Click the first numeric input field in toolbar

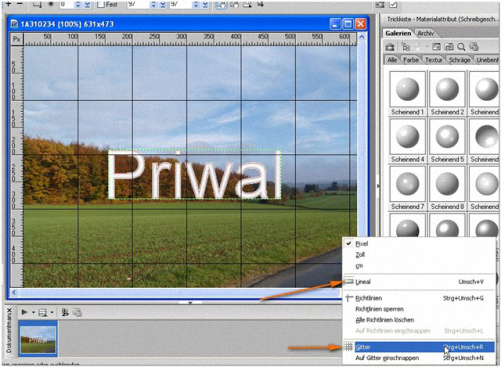67,4
